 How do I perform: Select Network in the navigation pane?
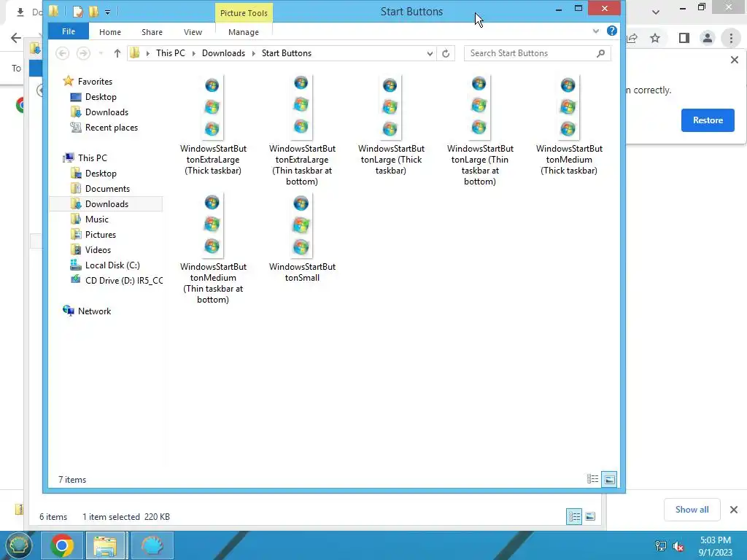pyautogui.click(x=94, y=311)
